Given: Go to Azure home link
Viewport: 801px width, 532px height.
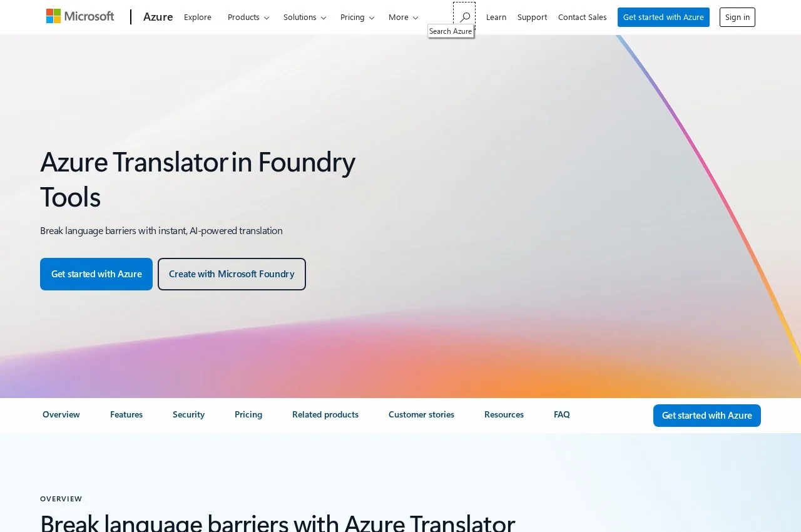Looking at the screenshot, I should pos(158,17).
